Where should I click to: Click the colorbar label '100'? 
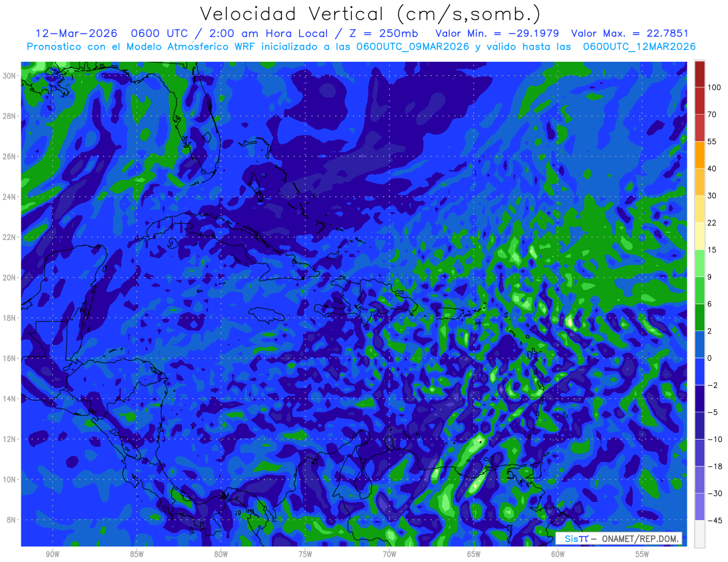713,87
